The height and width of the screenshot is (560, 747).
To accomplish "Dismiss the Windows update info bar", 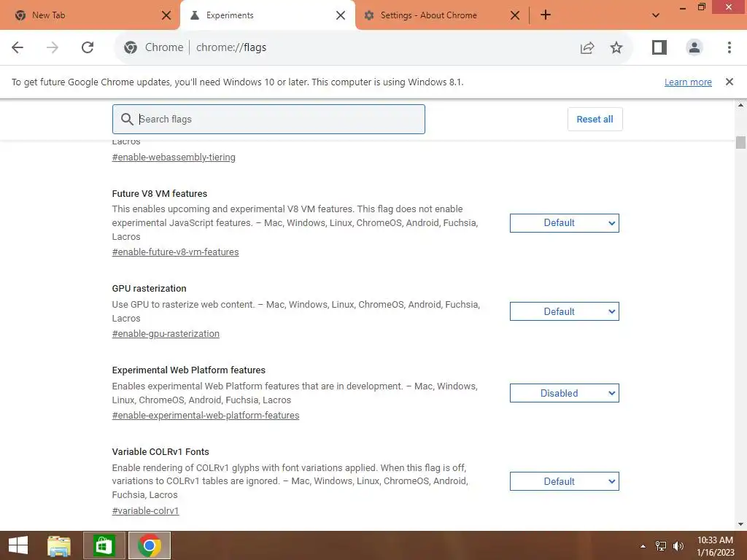I will pyautogui.click(x=729, y=82).
